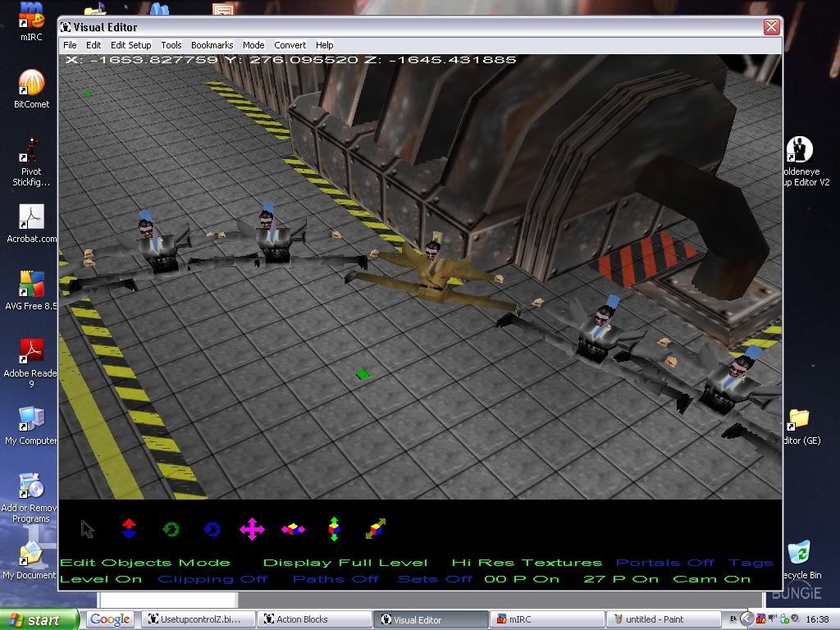Open the Acrobat.com desktop shortcut
The image size is (840, 630).
(x=31, y=224)
